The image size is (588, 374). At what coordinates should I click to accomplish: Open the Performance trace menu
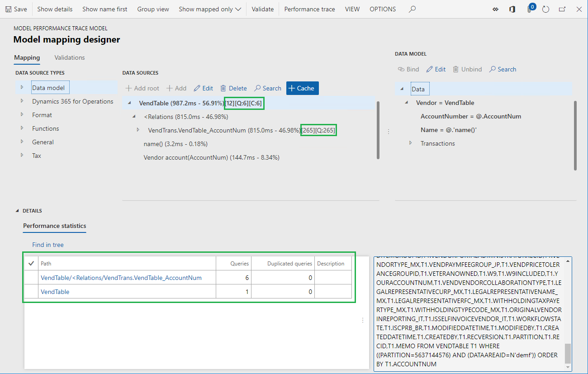[x=310, y=9]
